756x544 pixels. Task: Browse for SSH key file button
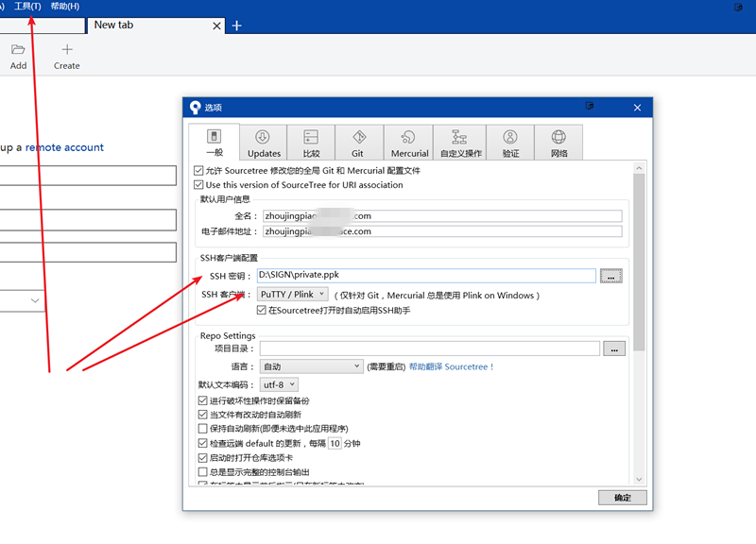point(610,276)
